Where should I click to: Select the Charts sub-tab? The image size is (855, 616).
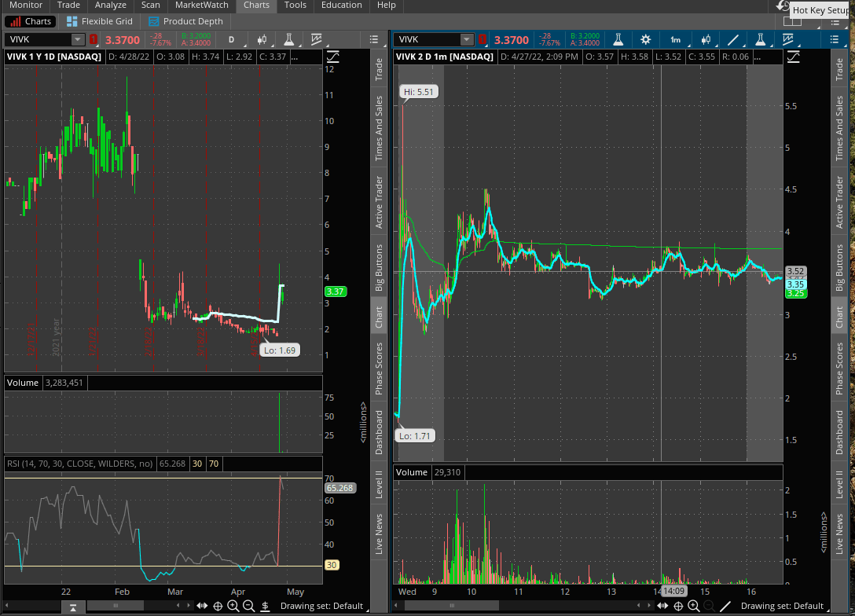[x=31, y=21]
